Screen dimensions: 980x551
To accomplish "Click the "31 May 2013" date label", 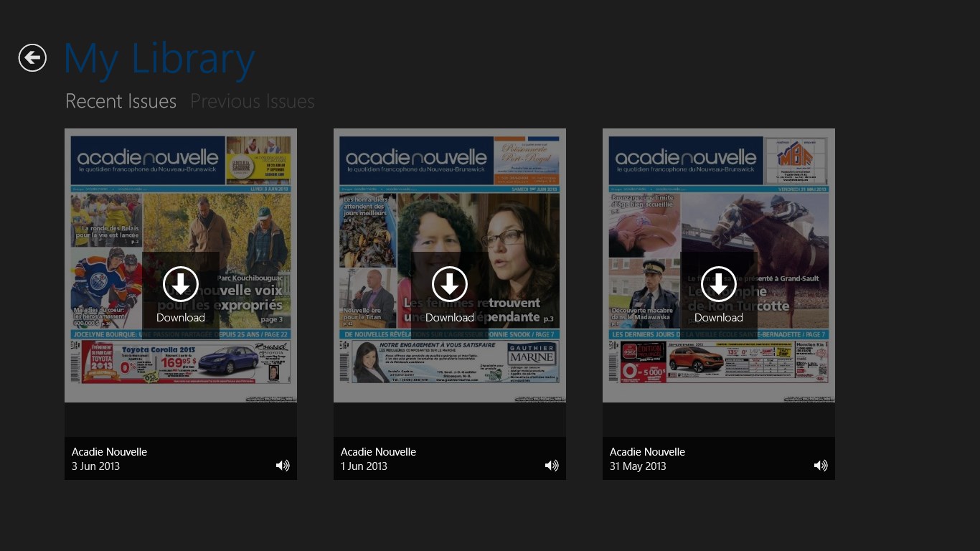I will tap(638, 466).
